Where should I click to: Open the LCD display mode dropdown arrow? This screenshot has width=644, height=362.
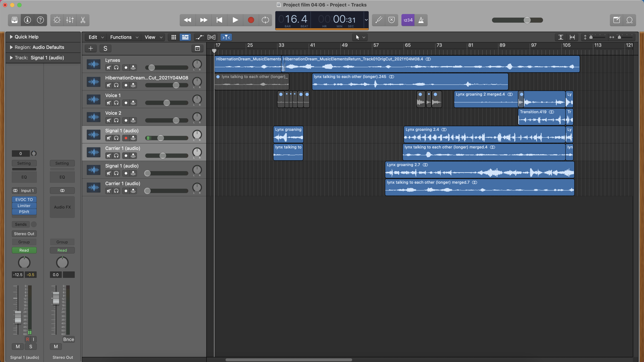click(366, 20)
